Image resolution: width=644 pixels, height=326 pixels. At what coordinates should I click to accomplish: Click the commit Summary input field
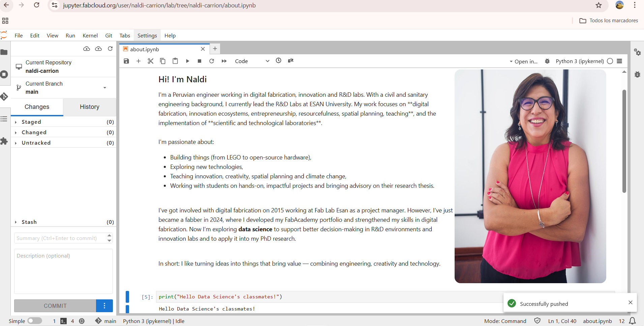[60, 238]
